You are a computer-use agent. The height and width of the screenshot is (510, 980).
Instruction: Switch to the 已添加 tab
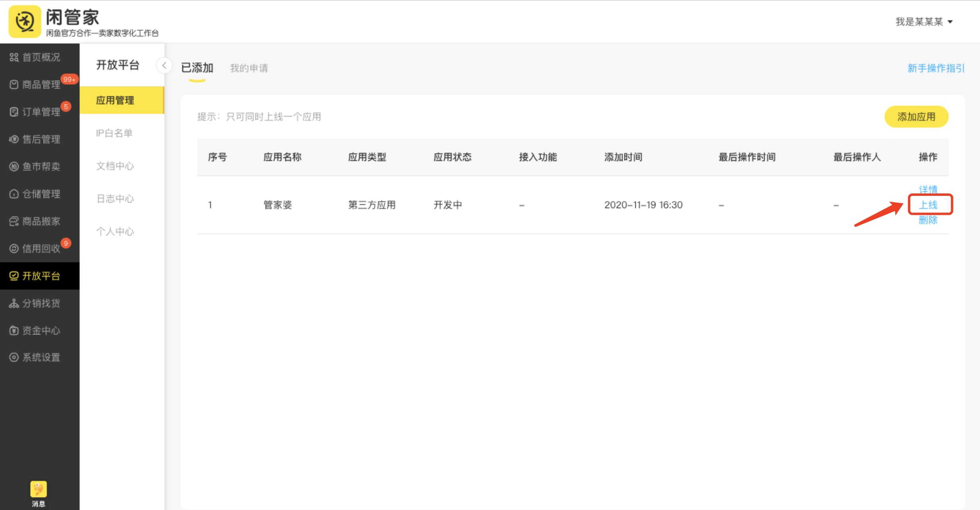click(197, 68)
